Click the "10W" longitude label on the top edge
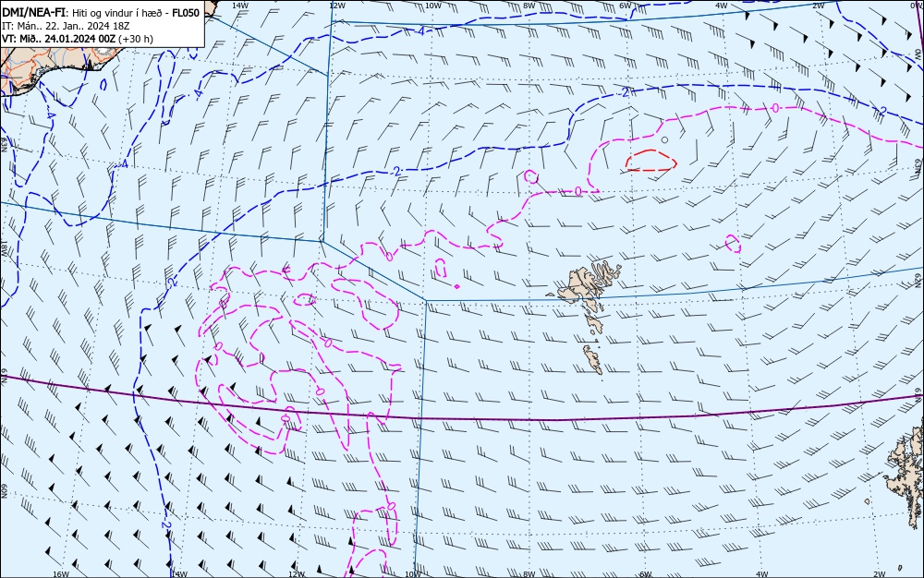 click(432, 6)
